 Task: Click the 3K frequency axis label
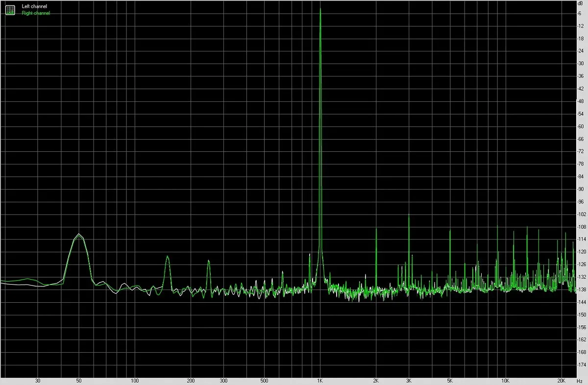[x=409, y=381]
